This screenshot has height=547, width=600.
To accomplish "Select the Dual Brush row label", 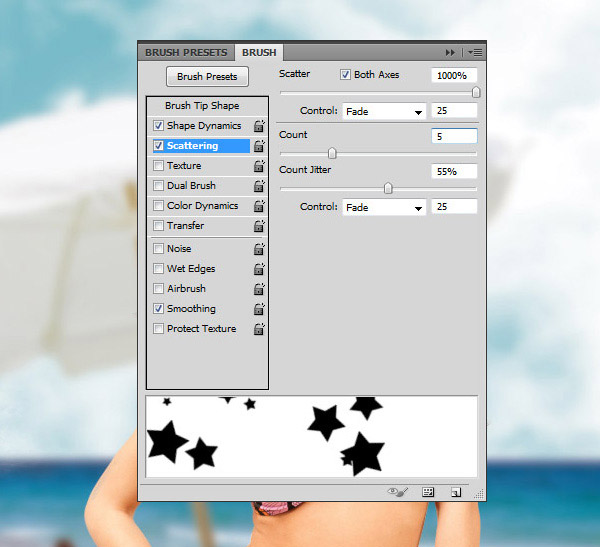I will coord(191,186).
